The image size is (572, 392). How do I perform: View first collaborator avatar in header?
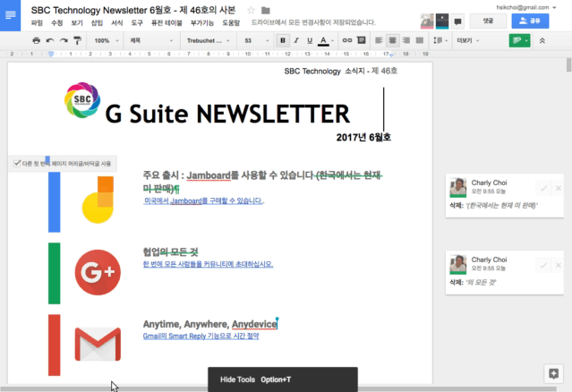click(427, 21)
